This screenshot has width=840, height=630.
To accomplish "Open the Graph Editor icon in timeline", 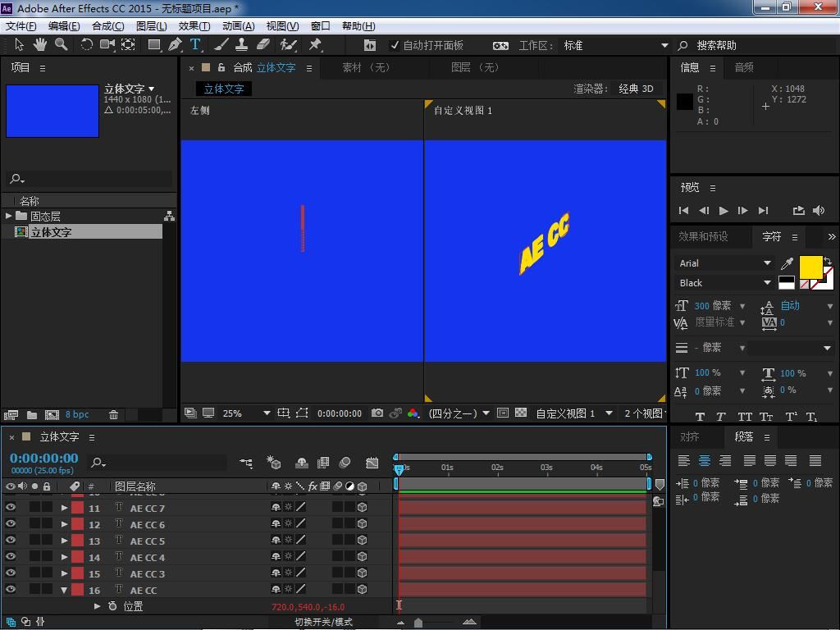I will 372,463.
